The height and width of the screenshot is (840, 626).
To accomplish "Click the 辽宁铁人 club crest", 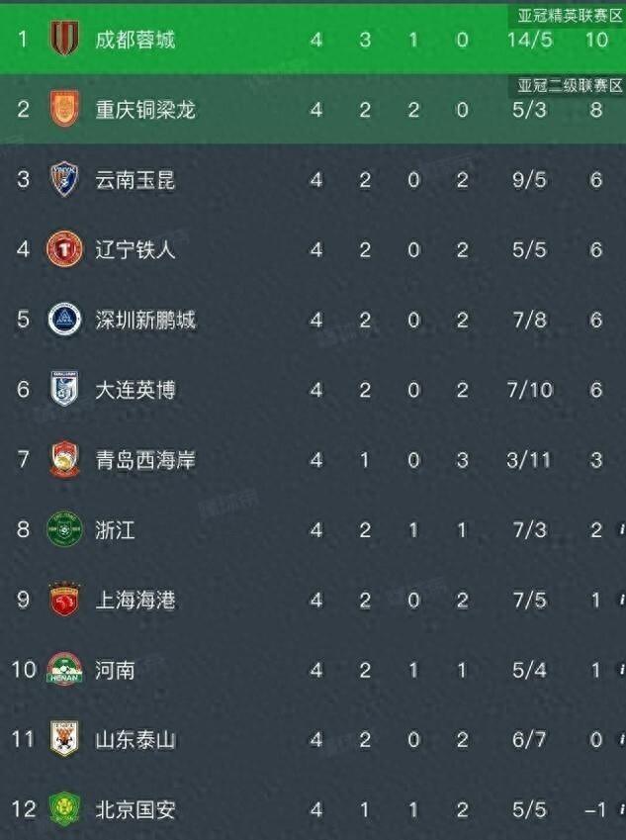I will coord(65,249).
